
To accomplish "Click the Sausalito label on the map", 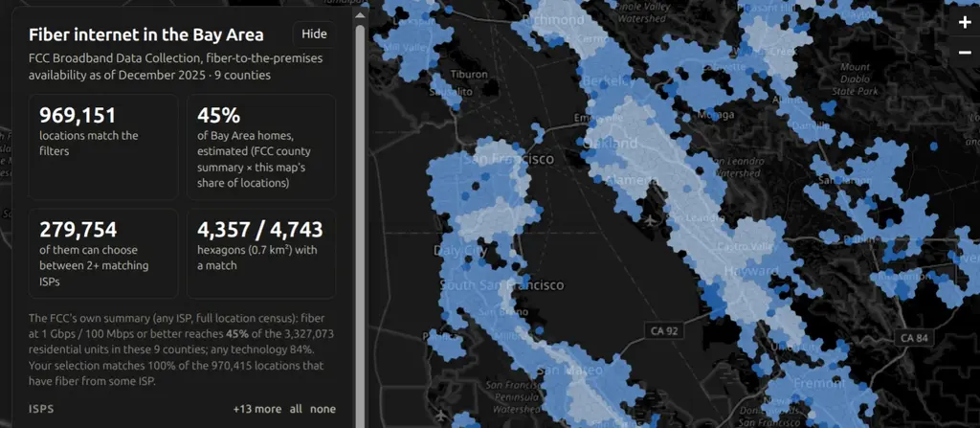I will [450, 91].
